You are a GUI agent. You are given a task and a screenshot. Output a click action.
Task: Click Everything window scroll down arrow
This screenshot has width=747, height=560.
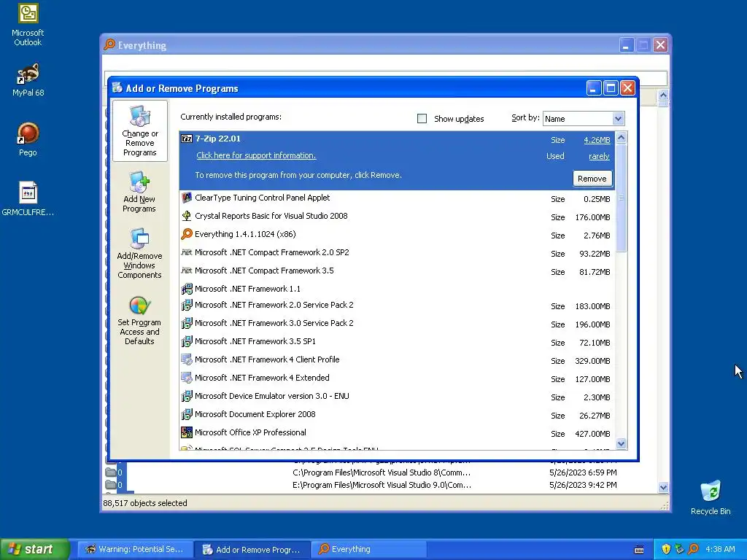point(663,487)
